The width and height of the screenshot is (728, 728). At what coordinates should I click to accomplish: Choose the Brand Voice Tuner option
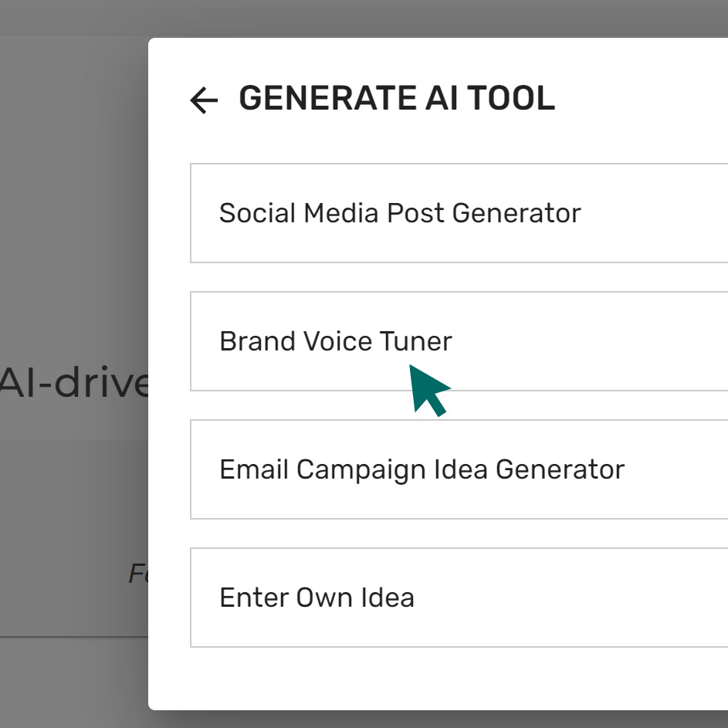(459, 341)
